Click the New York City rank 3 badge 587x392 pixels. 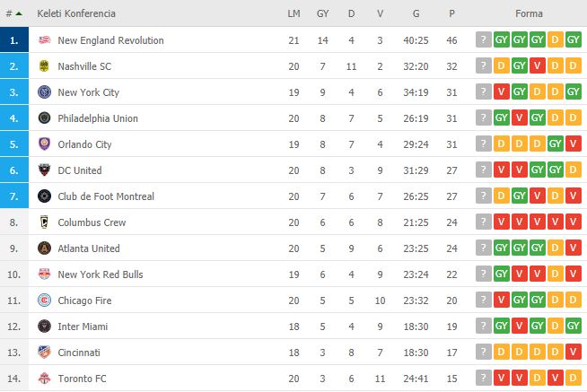coord(14,91)
